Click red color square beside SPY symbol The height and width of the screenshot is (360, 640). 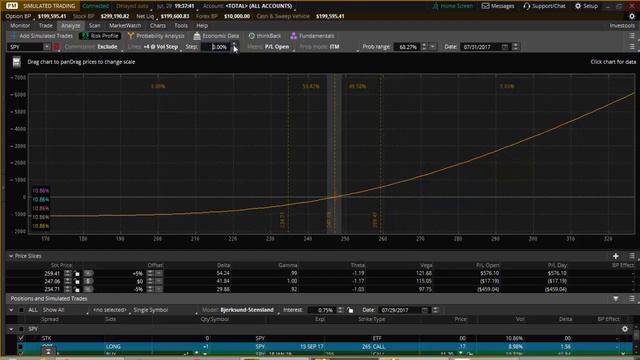coord(57,47)
